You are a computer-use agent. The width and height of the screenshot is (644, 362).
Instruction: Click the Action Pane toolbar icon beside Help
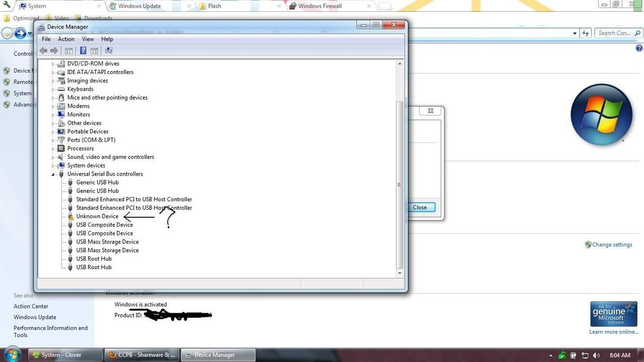94,50
